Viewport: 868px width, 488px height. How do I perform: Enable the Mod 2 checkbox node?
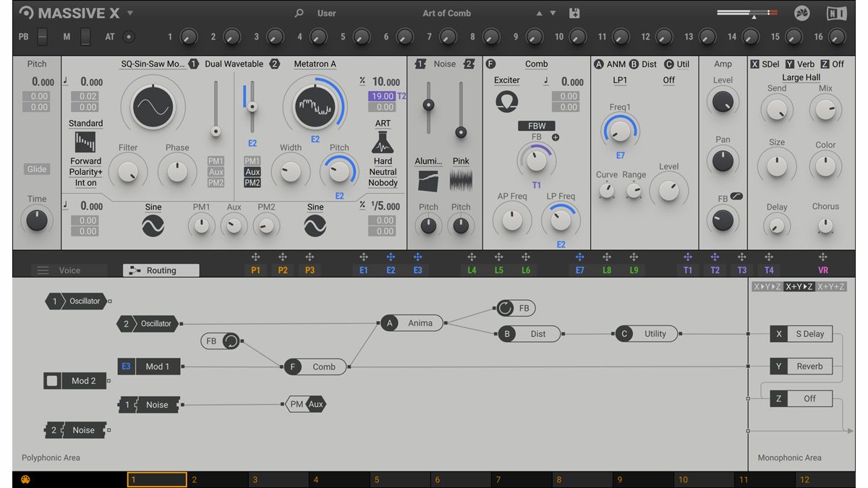pyautogui.click(x=51, y=381)
